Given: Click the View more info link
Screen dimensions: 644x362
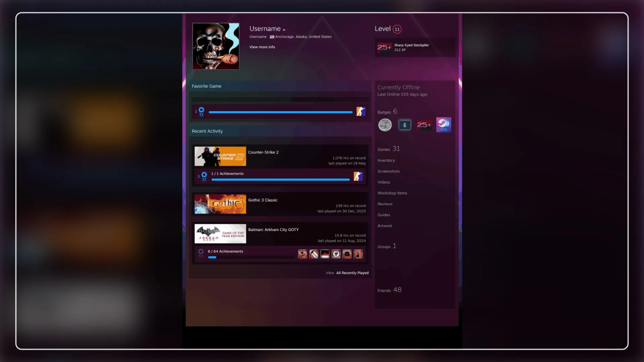Looking at the screenshot, I should 262,47.
